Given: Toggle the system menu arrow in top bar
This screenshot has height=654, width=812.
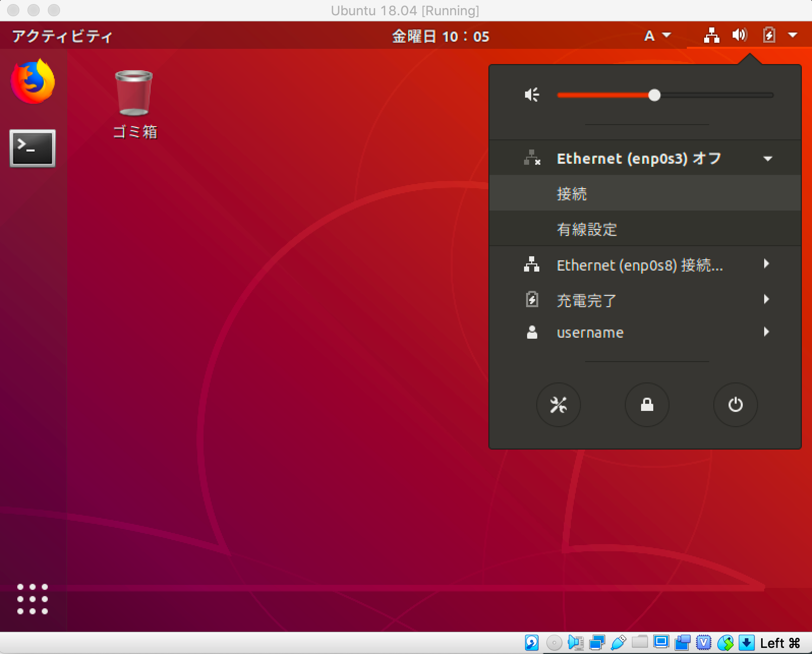Looking at the screenshot, I should click(792, 35).
